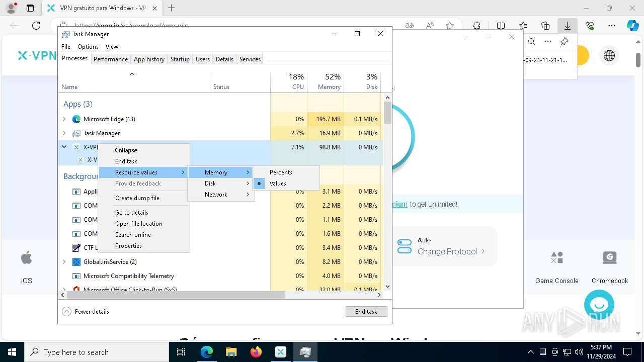Click iOS Apple platform icon
The image size is (644, 362).
[x=26, y=258]
